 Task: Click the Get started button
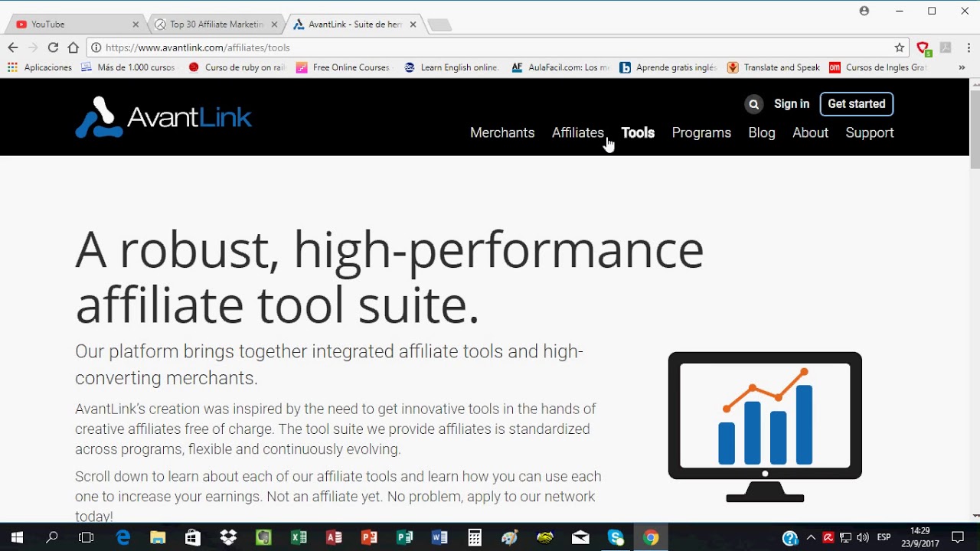click(x=856, y=104)
